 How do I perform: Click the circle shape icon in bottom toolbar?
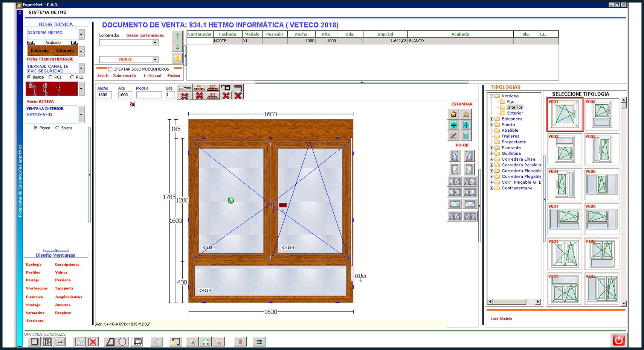[x=122, y=342]
